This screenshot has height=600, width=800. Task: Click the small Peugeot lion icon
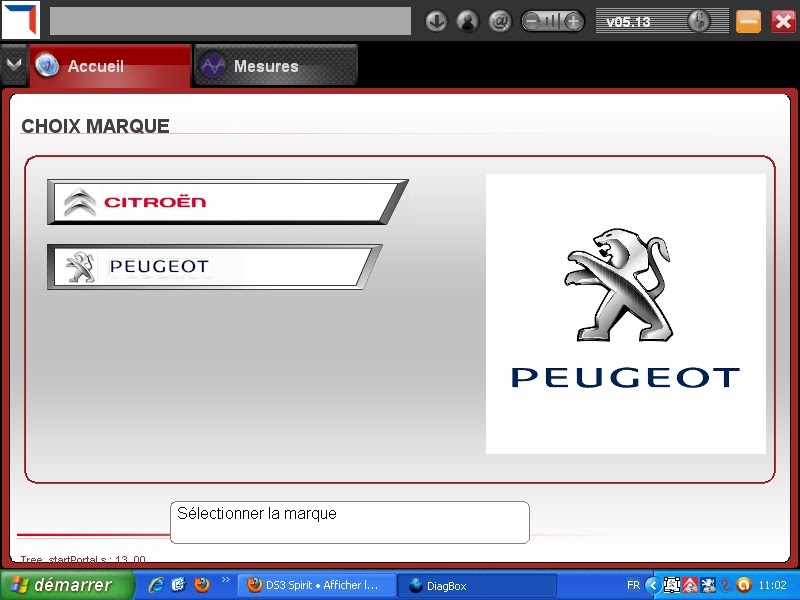(81, 267)
